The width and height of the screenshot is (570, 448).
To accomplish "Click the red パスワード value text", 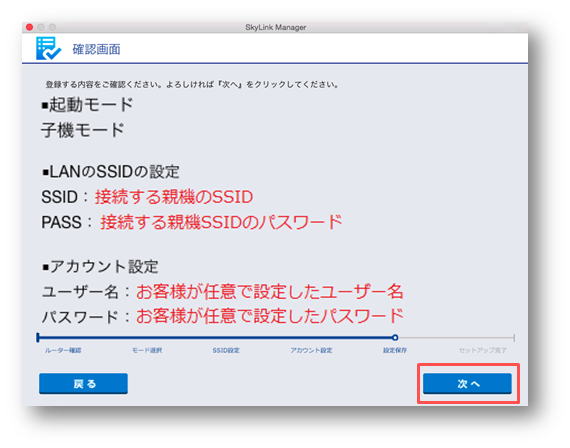I will point(270,316).
